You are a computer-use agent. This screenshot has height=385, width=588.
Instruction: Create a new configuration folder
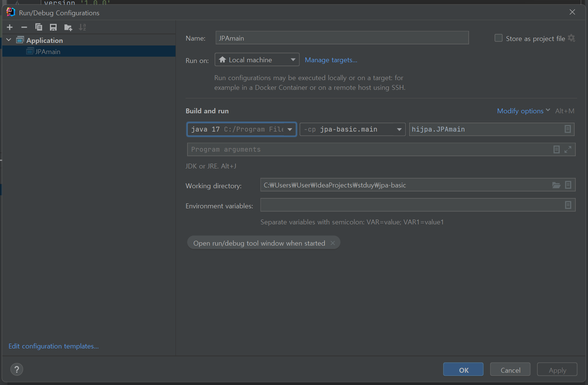point(68,27)
